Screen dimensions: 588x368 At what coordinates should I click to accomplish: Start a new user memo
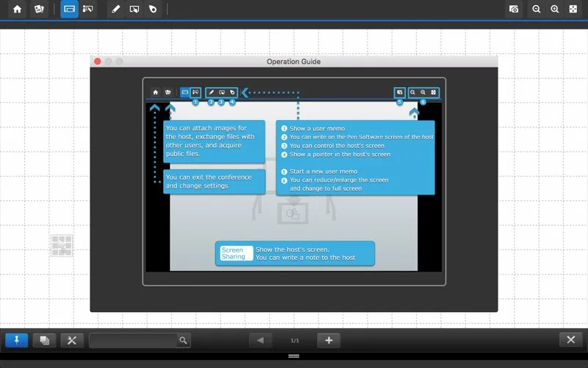tap(514, 10)
